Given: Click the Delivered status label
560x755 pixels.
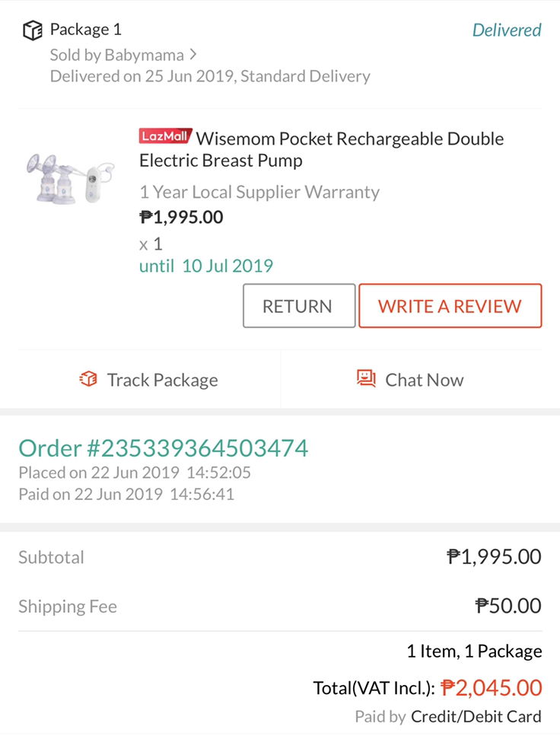Looking at the screenshot, I should tap(506, 30).
